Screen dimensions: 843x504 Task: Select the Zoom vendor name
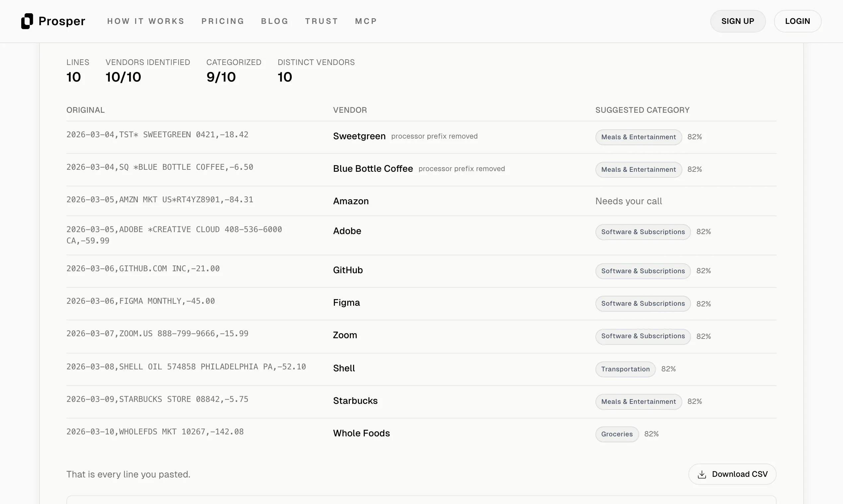click(345, 335)
